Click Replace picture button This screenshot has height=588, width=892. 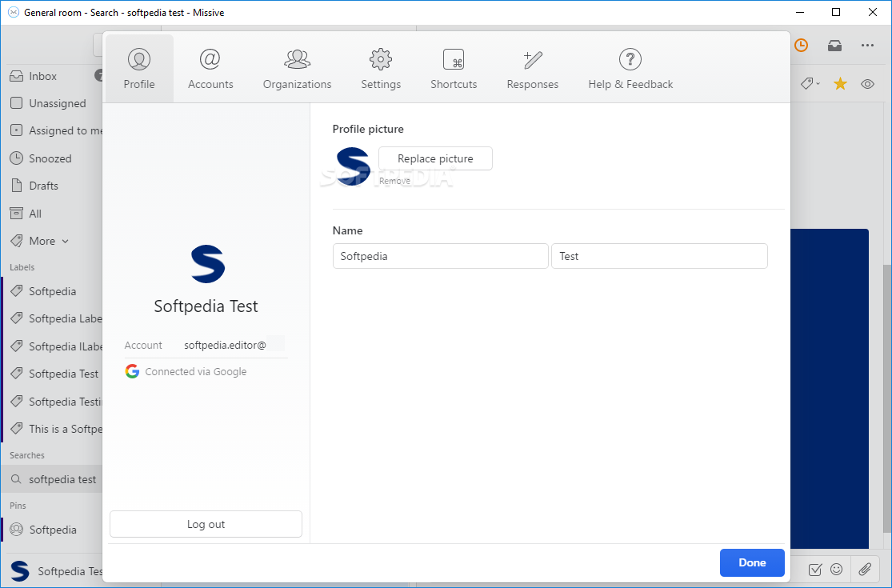pos(435,158)
